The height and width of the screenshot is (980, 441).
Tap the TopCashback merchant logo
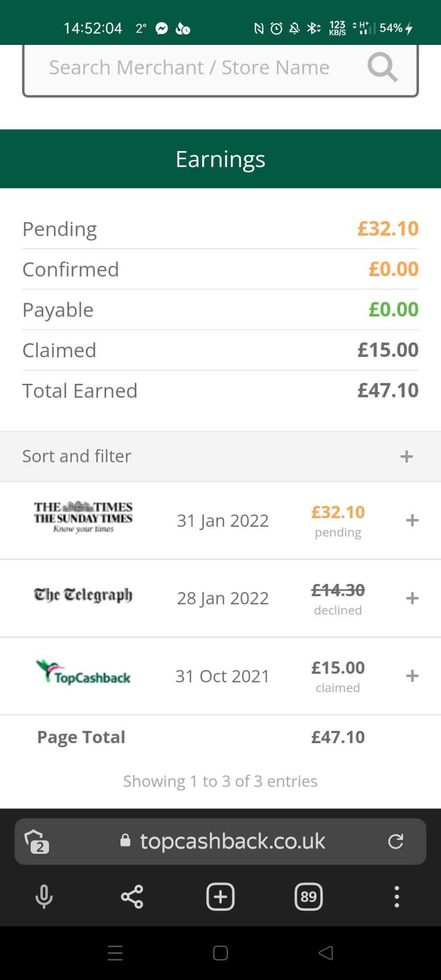[x=83, y=672]
